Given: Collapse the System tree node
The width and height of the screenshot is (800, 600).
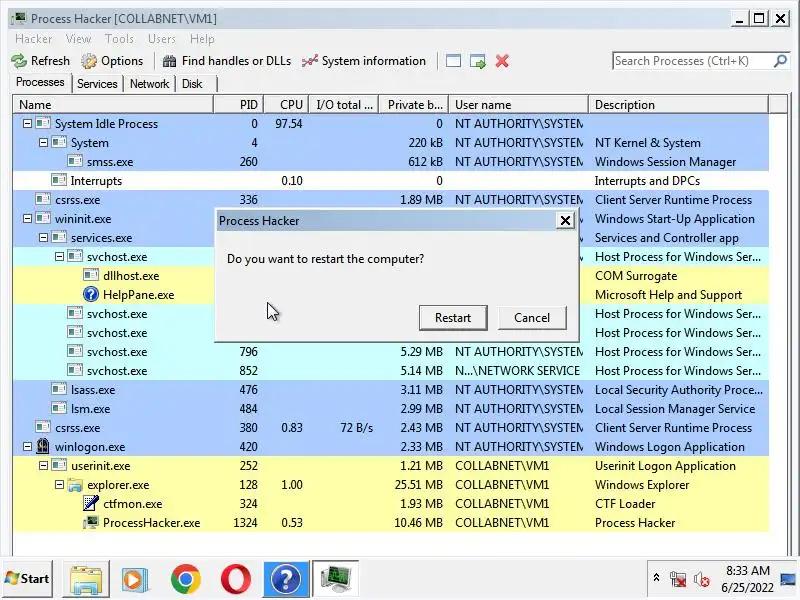Looking at the screenshot, I should pyautogui.click(x=43, y=143).
